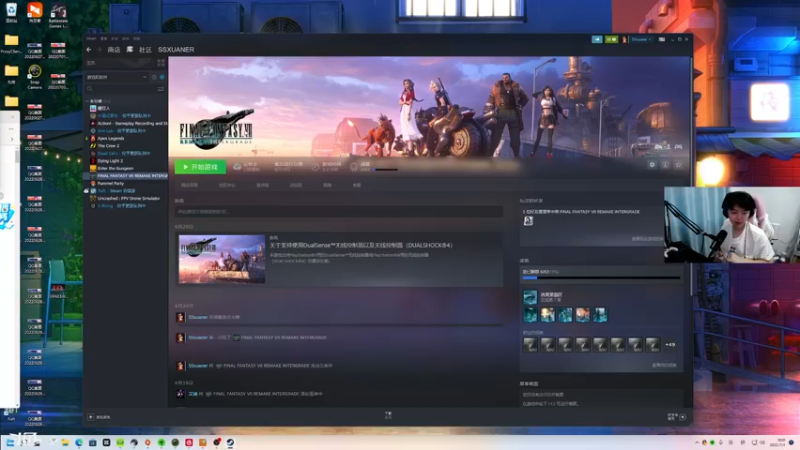Select Uncrashed : FPV Drone Simulator in list
800x450 pixels.
[129, 198]
